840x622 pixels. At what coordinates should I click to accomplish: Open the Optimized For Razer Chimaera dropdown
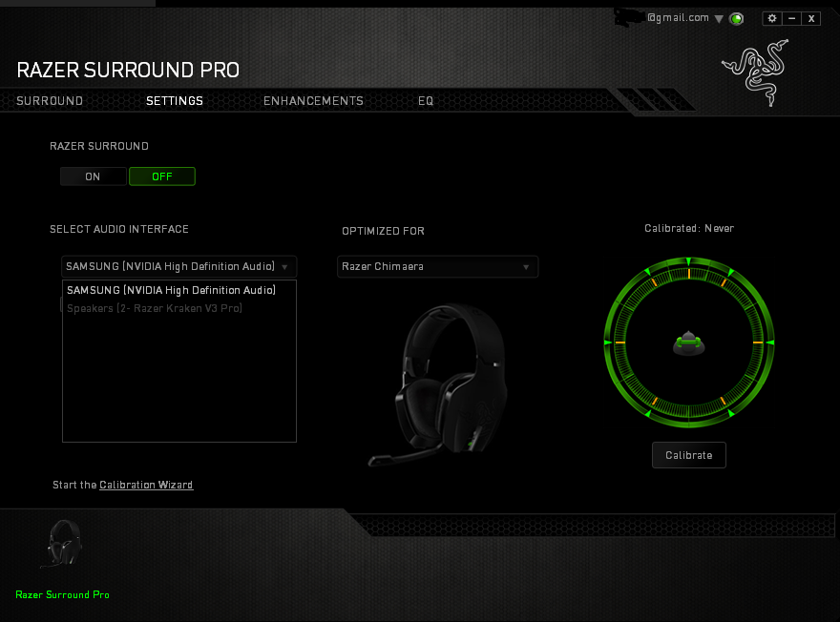point(438,266)
